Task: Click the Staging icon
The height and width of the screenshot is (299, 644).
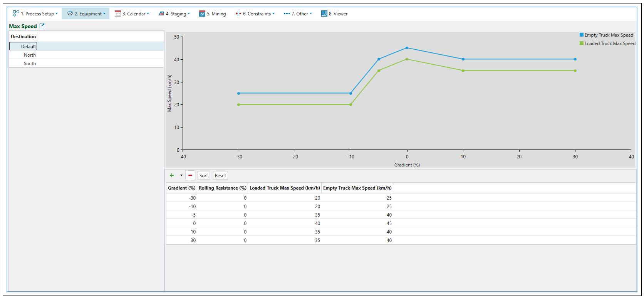Action: pos(161,13)
